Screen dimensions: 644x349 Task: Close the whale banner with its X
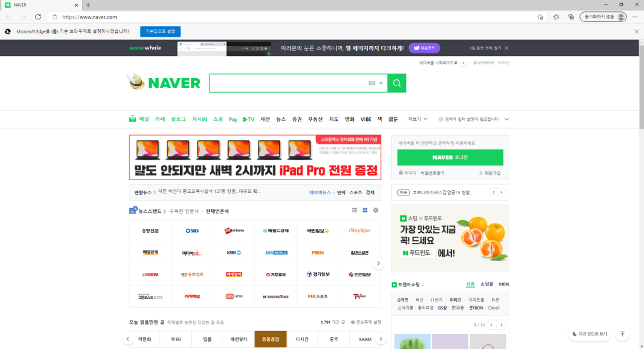[507, 48]
